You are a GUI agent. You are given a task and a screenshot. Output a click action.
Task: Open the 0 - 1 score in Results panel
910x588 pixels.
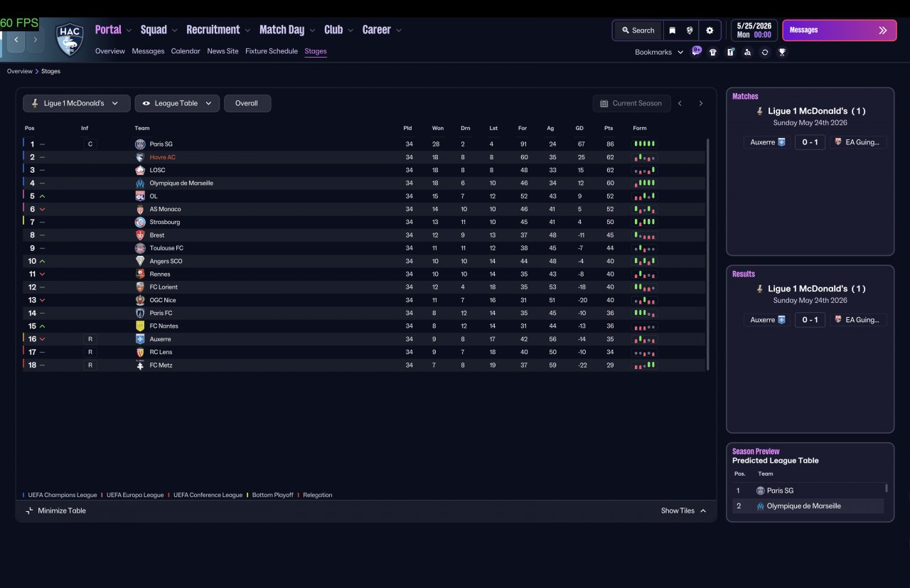[810, 320]
